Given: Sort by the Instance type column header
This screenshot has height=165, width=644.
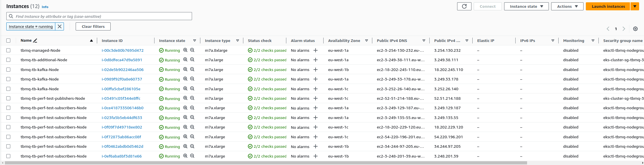Looking at the screenshot, I should (x=218, y=41).
